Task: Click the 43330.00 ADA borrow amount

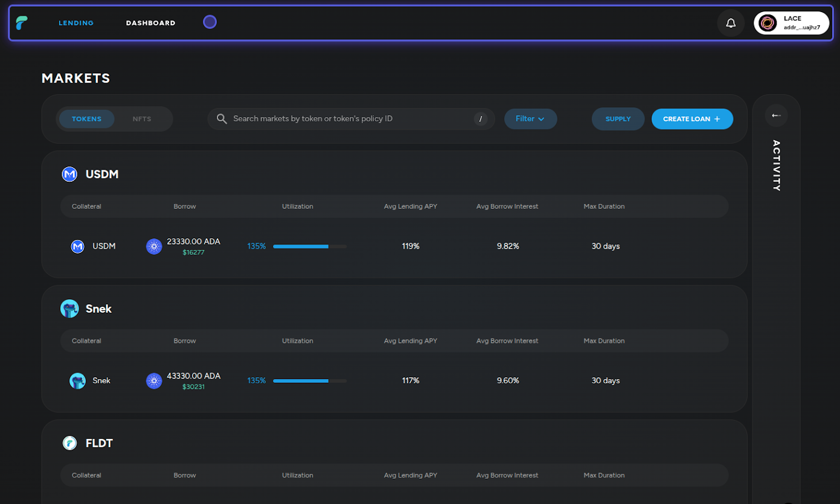Action: [194, 376]
